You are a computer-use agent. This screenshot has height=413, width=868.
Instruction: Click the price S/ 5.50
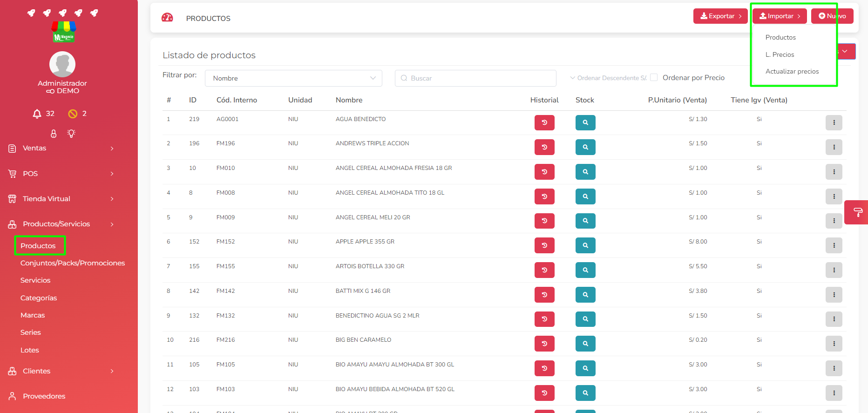[698, 266]
